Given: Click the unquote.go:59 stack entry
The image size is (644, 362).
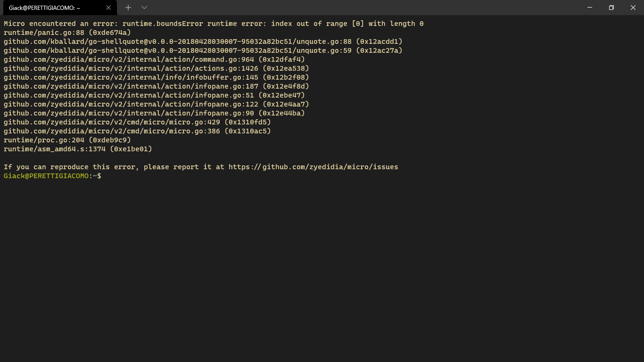Looking at the screenshot, I should pos(203,50).
